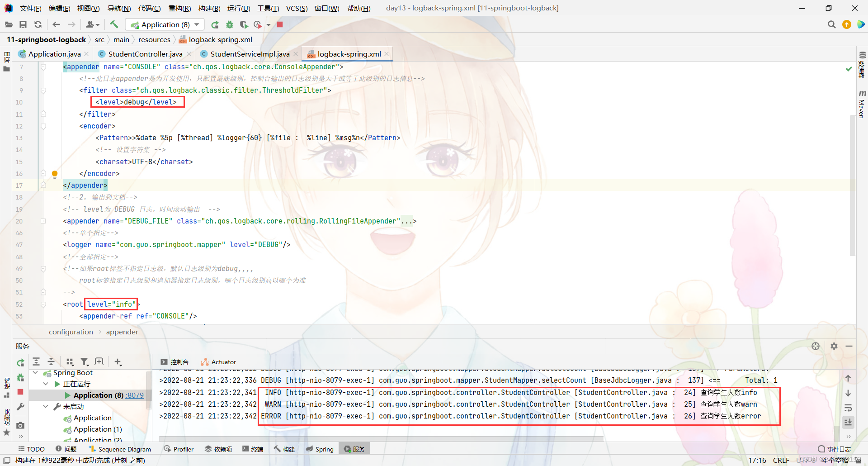Open Services wrench configuration icon
Viewport: 868px width, 466px height.
[20, 407]
